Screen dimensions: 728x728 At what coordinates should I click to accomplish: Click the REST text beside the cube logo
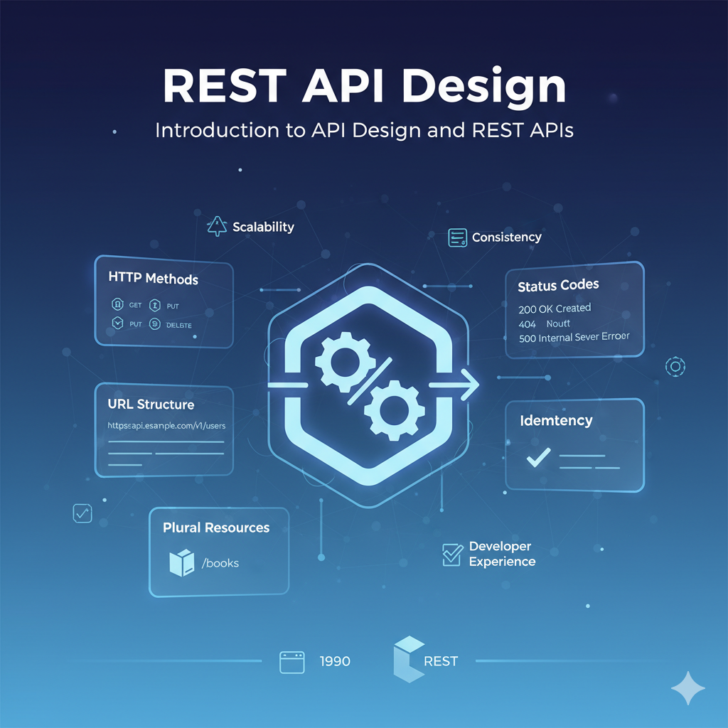441,661
